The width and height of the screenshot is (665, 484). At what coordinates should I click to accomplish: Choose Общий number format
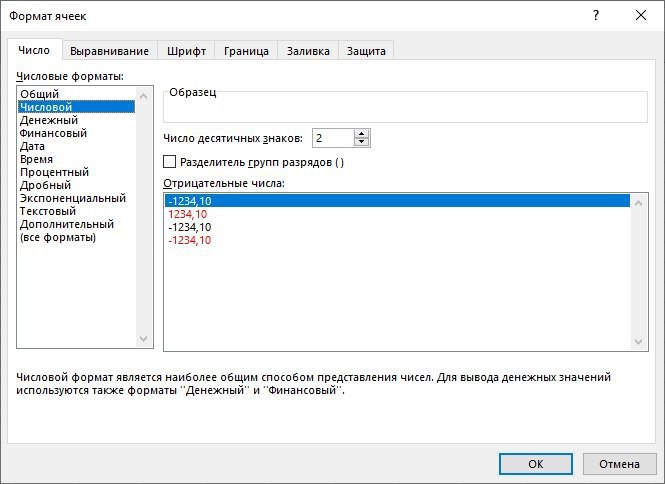click(76, 94)
